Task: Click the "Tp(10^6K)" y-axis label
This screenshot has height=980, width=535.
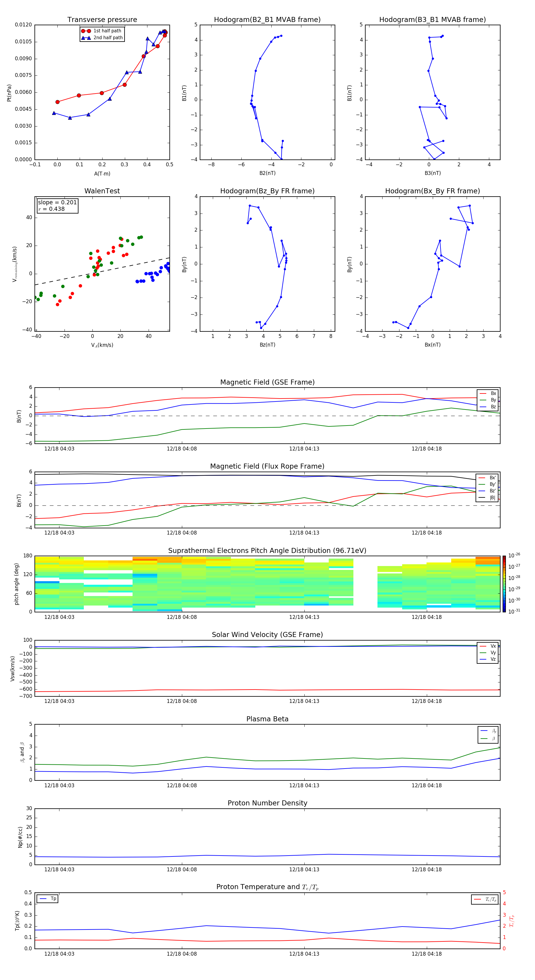Action: [x=17, y=921]
